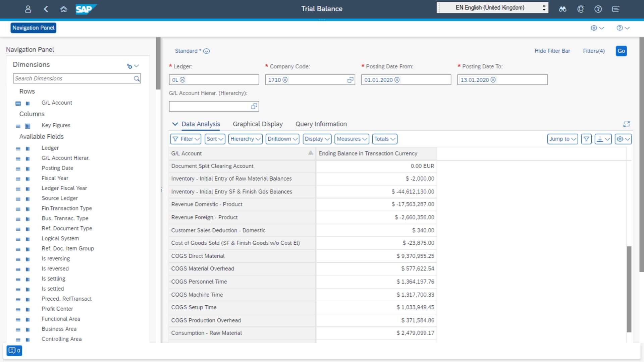Click the funnel filter icon above the table

point(586,139)
